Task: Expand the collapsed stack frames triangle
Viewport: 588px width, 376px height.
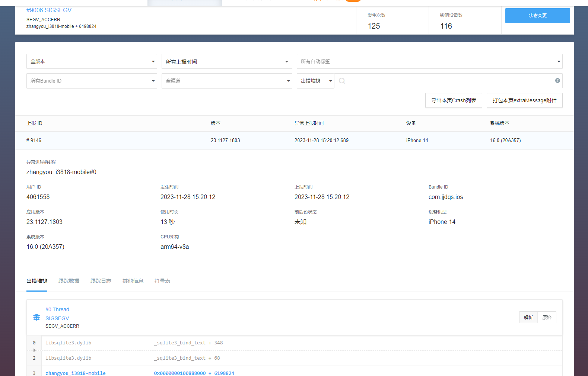Action: (34, 350)
